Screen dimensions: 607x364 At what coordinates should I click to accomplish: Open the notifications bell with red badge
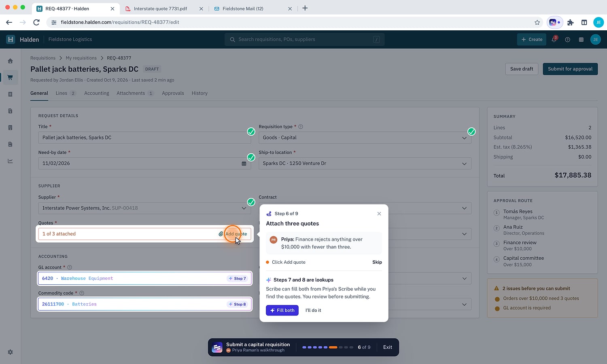click(x=554, y=39)
